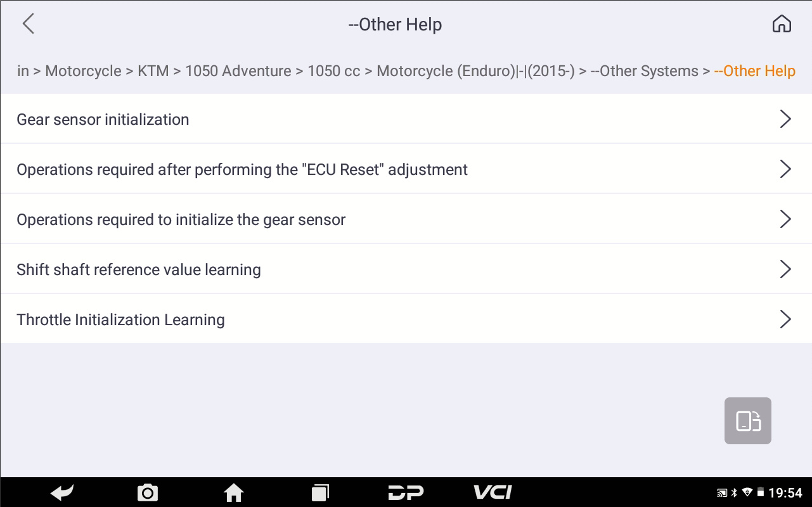Return to --Other Systems breadcrumb
Screen dimensions: 812x507
(644, 71)
